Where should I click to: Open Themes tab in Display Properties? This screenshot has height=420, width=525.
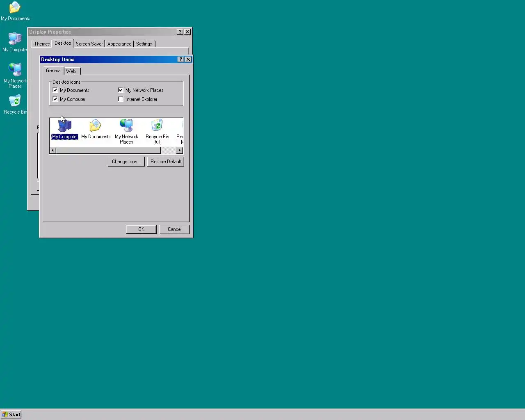42,44
